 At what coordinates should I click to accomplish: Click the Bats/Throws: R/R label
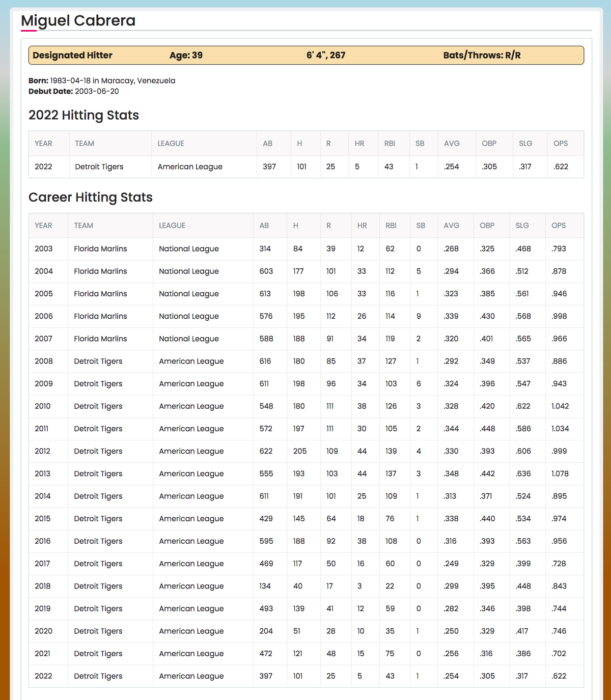click(482, 55)
